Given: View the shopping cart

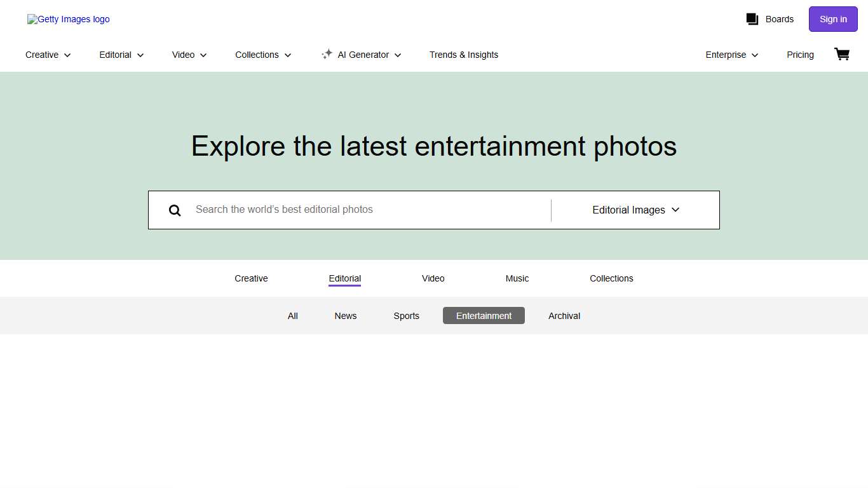Looking at the screenshot, I should tap(842, 54).
